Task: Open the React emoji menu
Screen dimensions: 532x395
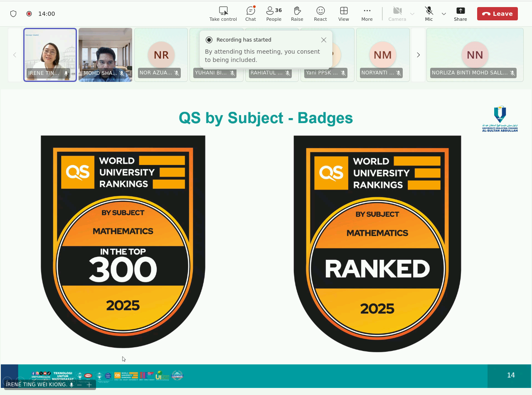Action: pyautogui.click(x=320, y=14)
